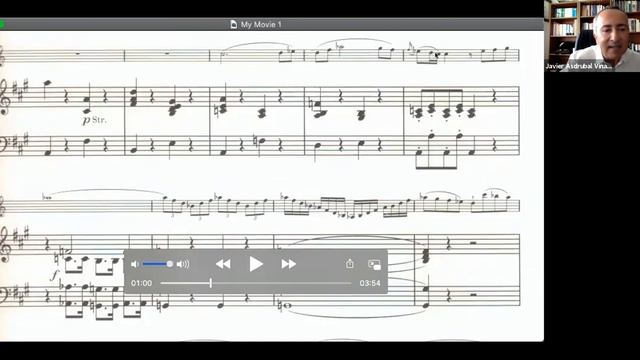Click the rewind button
The width and height of the screenshot is (640, 360).
tap(223, 264)
